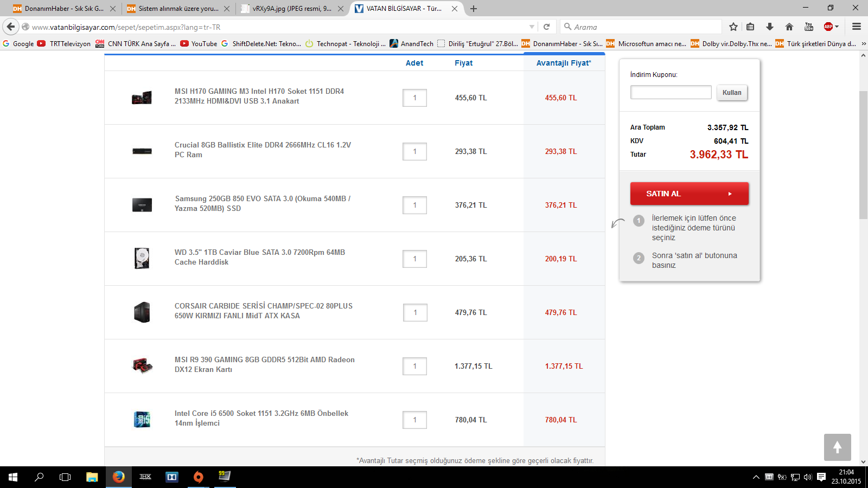Click the İndirim Kuponu input field
This screenshot has height=488, width=868.
671,92
